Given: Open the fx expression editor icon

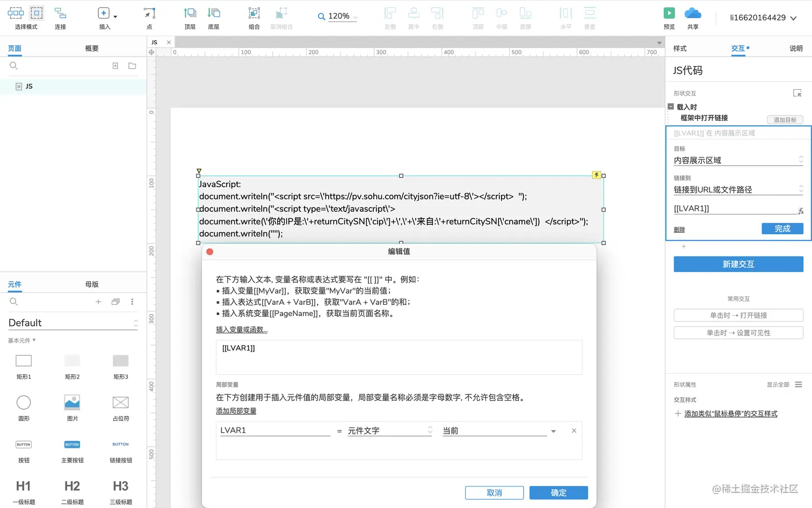Looking at the screenshot, I should tap(800, 211).
